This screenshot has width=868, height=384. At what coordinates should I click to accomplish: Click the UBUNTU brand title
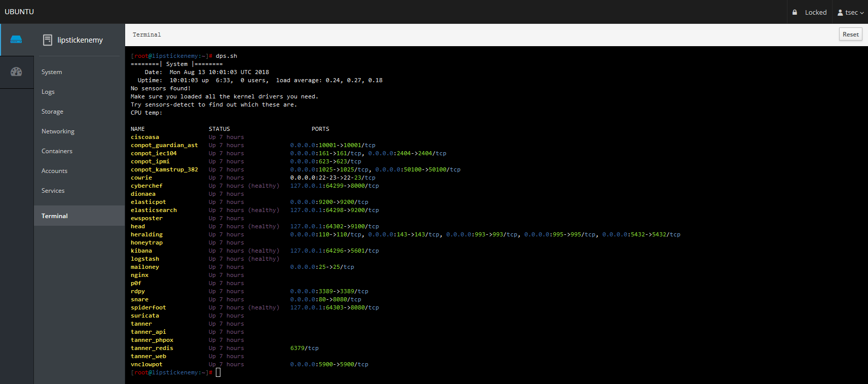[19, 12]
